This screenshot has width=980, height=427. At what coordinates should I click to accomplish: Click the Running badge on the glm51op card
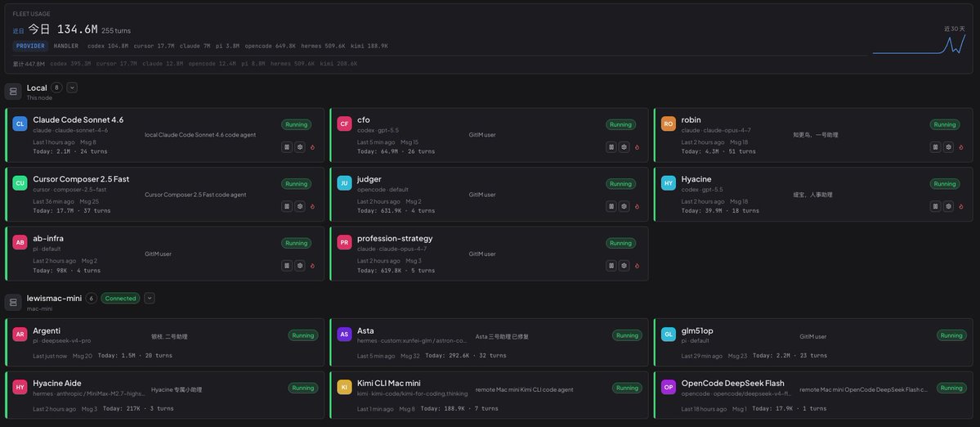[952, 335]
